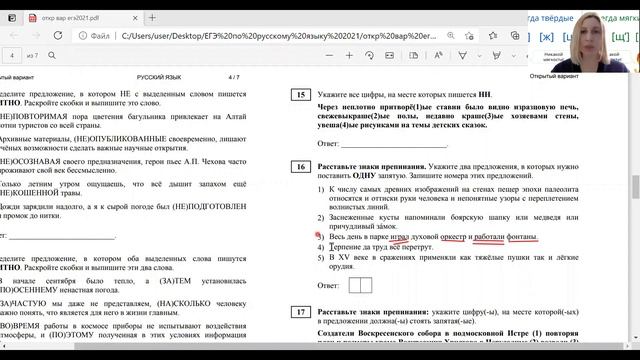640x360 pixels.
Task: Expand Draw pen options dropdown
Action: pyautogui.click(x=480, y=56)
